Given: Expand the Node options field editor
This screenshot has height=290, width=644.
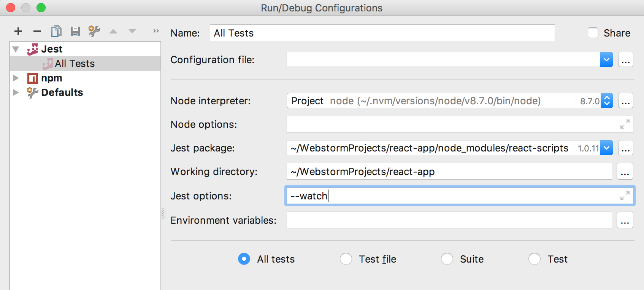Looking at the screenshot, I should (625, 124).
